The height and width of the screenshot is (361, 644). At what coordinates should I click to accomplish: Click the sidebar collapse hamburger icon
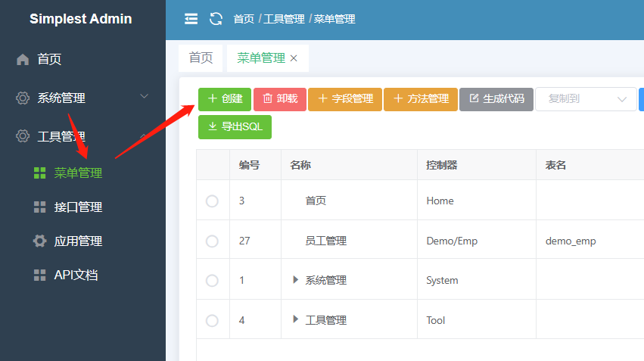tap(191, 19)
